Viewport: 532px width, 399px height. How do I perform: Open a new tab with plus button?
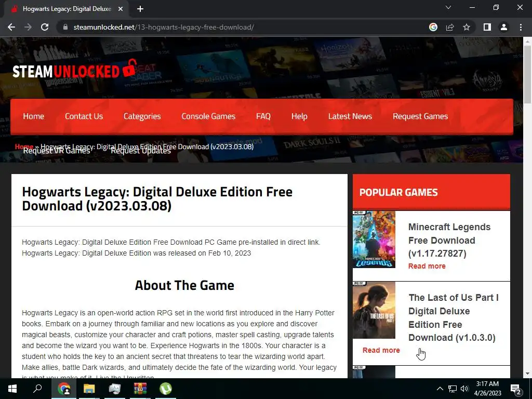pyautogui.click(x=140, y=9)
